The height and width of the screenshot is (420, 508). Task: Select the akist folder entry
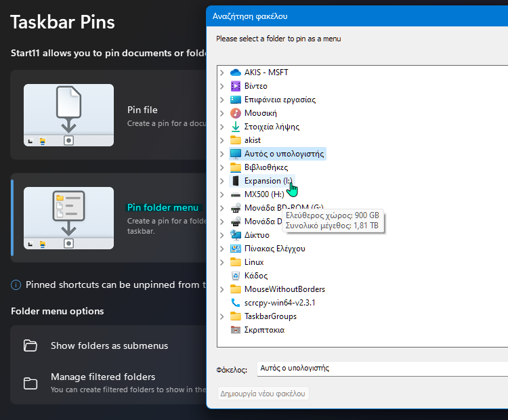point(253,140)
